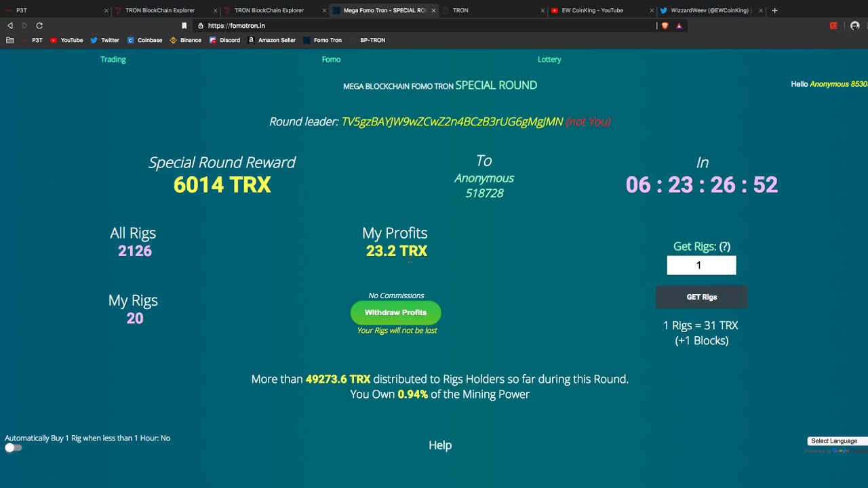Switch to the P3T browser tab
Image resolution: width=868 pixels, height=488 pixels.
click(54, 10)
